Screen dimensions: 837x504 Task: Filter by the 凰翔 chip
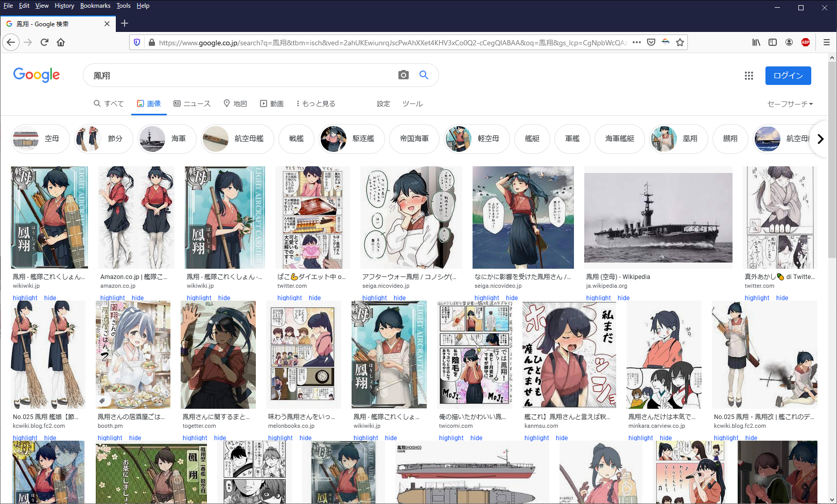(x=678, y=138)
